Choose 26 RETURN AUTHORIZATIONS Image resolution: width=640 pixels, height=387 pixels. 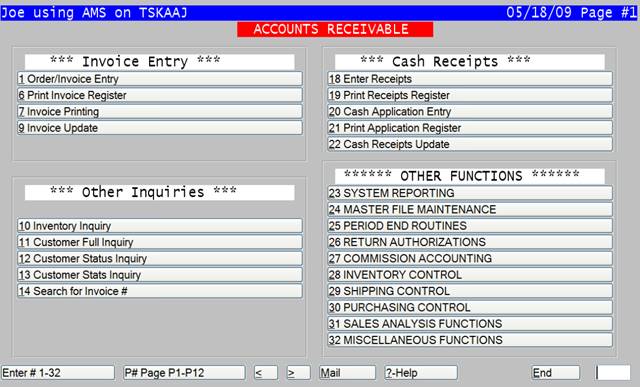470,242
